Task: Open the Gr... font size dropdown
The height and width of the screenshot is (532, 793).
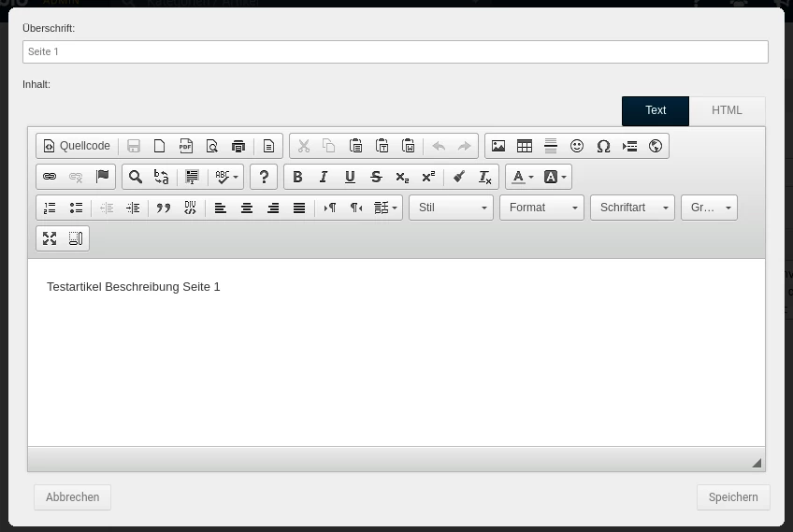Action: 709,208
